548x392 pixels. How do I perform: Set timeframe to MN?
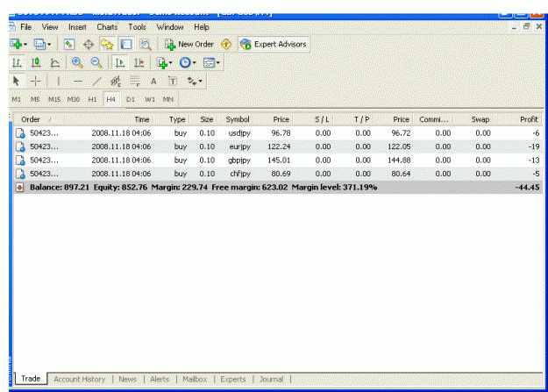[x=168, y=99]
